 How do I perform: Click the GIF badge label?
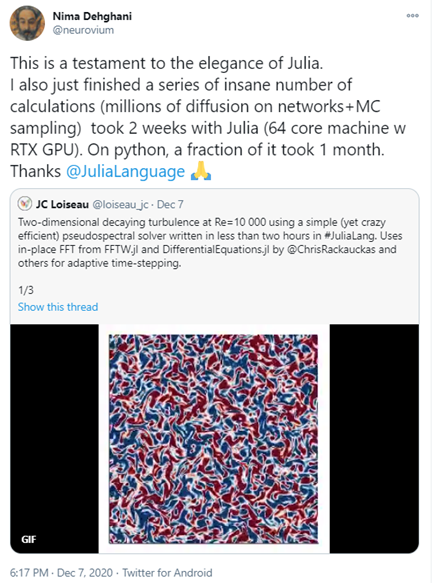[x=29, y=539]
